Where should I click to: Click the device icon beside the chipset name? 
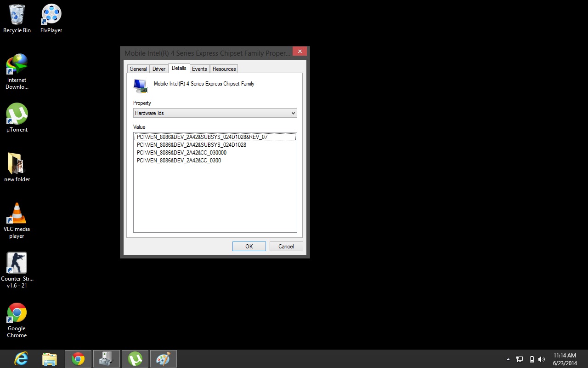[x=140, y=86]
